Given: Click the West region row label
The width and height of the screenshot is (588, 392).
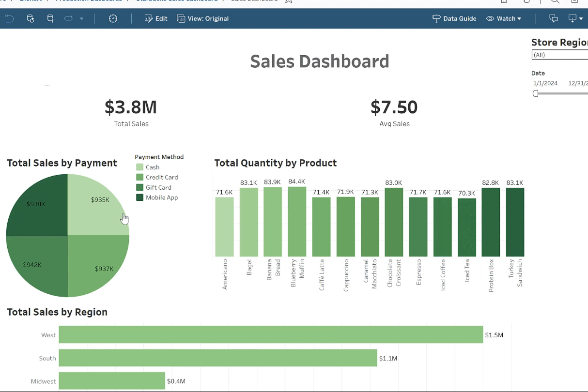Looking at the screenshot, I should (x=48, y=335).
